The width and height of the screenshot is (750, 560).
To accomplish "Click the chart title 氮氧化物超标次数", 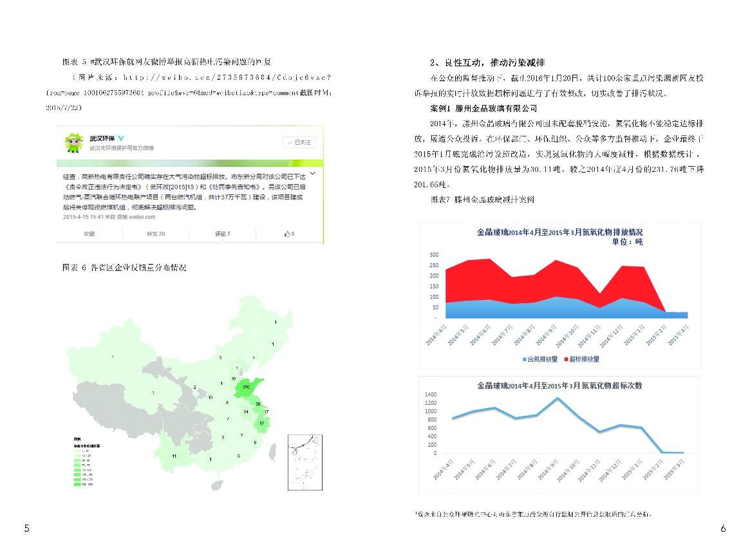I will click(559, 386).
